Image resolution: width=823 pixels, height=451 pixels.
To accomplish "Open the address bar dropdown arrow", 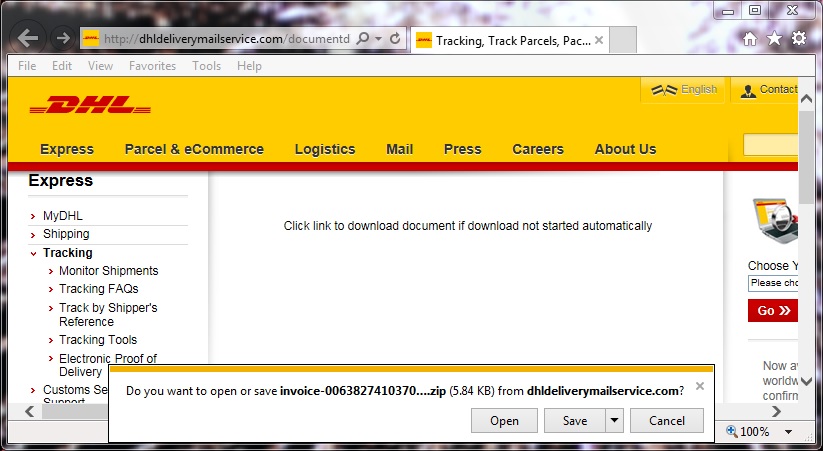I will [x=378, y=39].
